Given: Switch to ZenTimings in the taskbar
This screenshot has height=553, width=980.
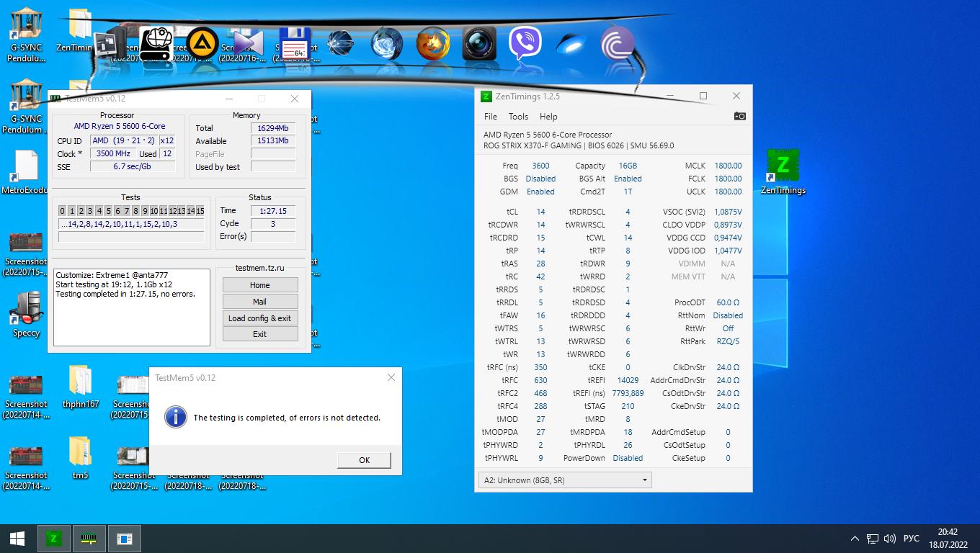Looking at the screenshot, I should (53, 539).
